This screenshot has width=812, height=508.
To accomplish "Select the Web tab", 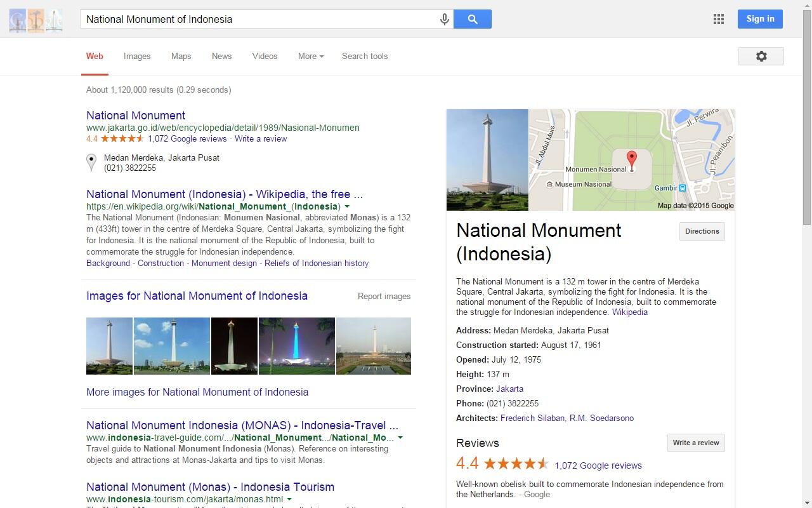I will coord(95,56).
